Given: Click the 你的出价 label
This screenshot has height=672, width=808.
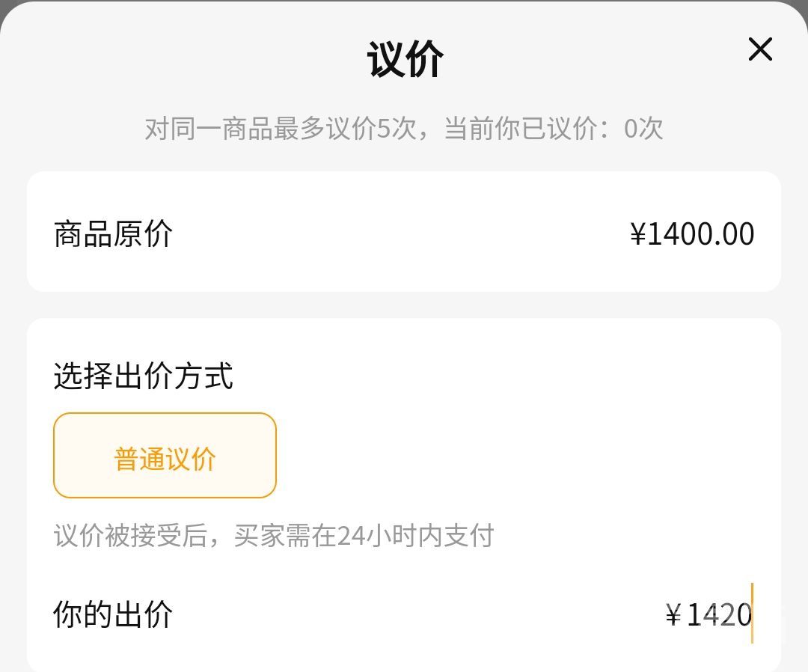Looking at the screenshot, I should [113, 614].
